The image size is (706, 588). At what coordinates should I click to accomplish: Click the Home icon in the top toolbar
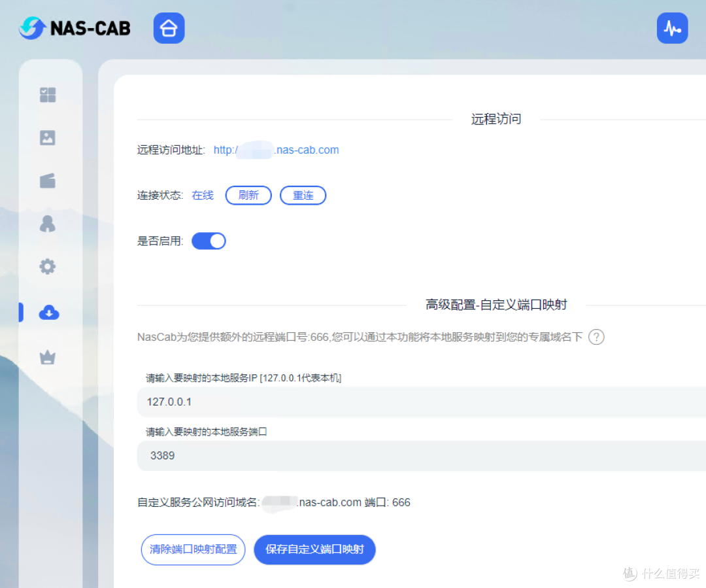pos(169,28)
